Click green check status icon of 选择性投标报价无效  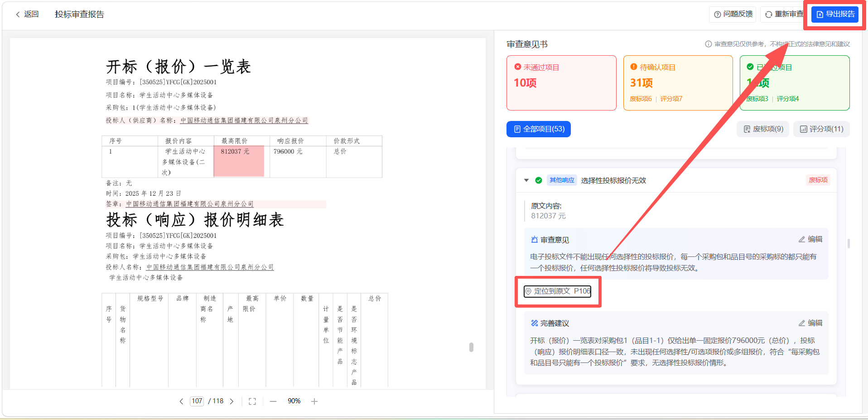[x=539, y=180]
